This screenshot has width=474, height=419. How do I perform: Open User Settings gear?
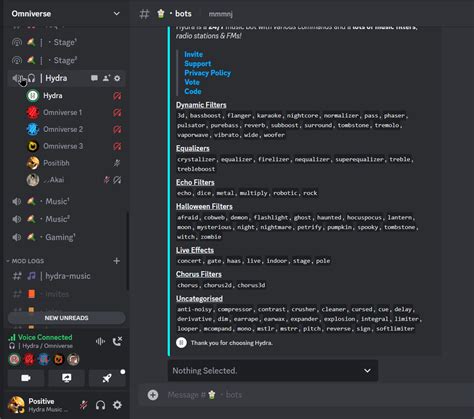tap(117, 405)
